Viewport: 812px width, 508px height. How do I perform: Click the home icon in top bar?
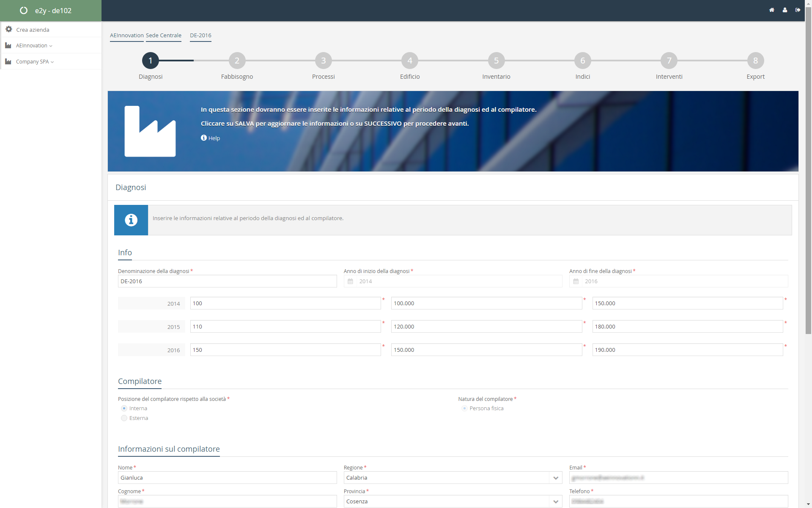771,10
